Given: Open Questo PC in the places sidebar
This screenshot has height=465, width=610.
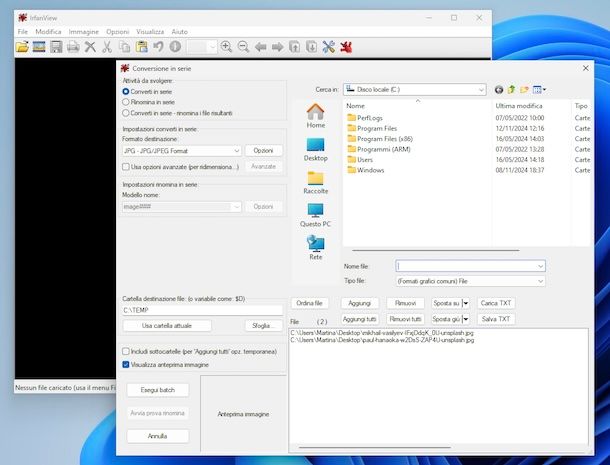Looking at the screenshot, I should point(316,216).
